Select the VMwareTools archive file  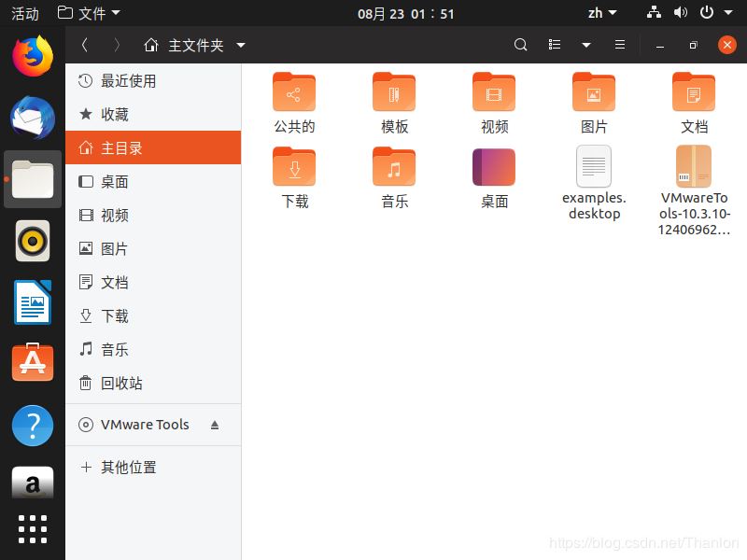[694, 168]
